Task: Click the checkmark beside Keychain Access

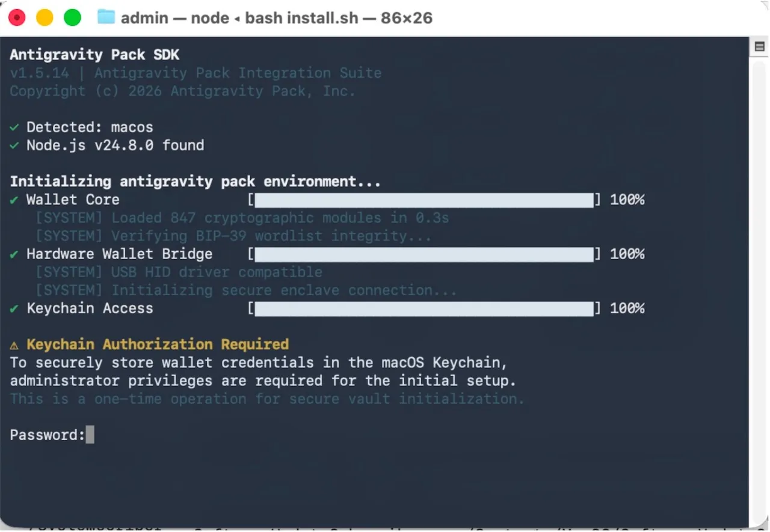Action: [14, 308]
